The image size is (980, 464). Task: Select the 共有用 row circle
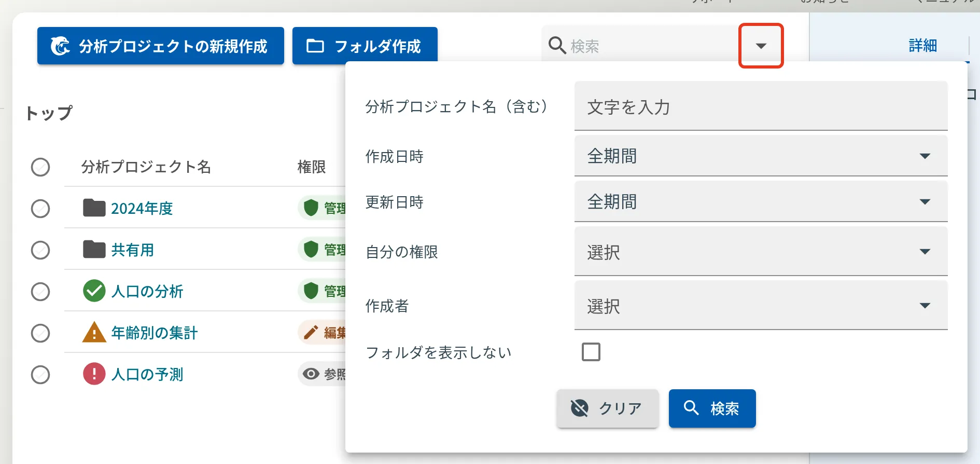40,250
